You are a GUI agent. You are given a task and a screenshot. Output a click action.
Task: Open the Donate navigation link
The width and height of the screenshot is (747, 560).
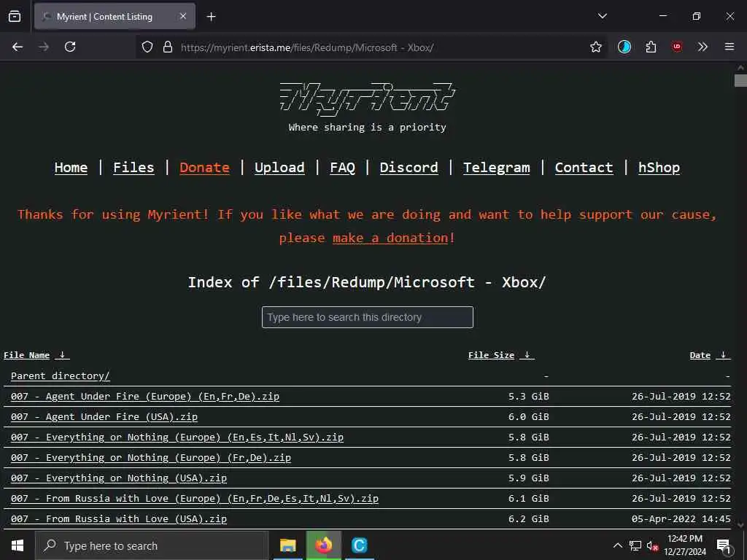coord(204,168)
